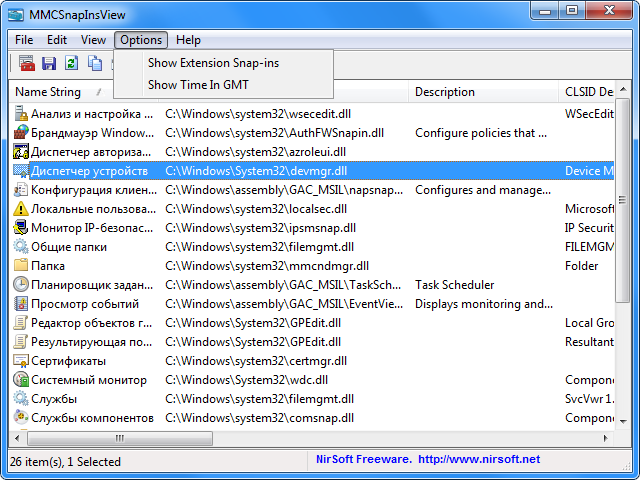This screenshot has height=480, width=640.
Task: Click the 'Configure policies that ...' description
Action: (x=481, y=133)
